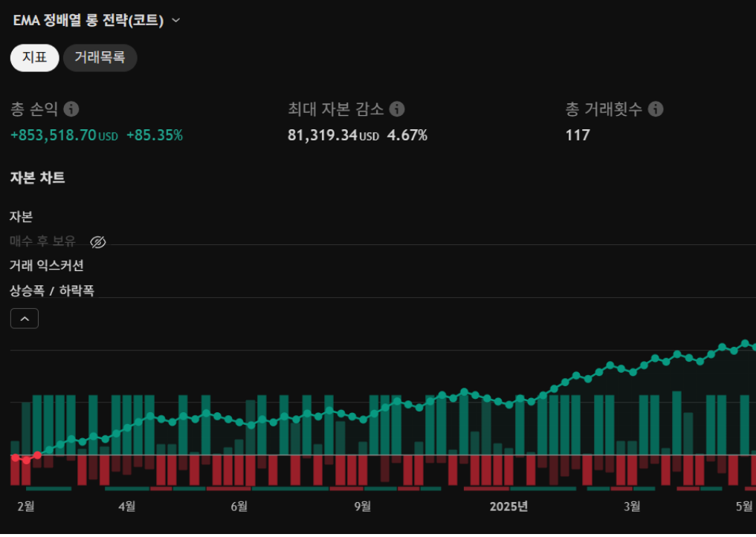The height and width of the screenshot is (537, 756).
Task: Click the EMA 정배열 롱 전략(코트) strategy title
Action: click(88, 20)
